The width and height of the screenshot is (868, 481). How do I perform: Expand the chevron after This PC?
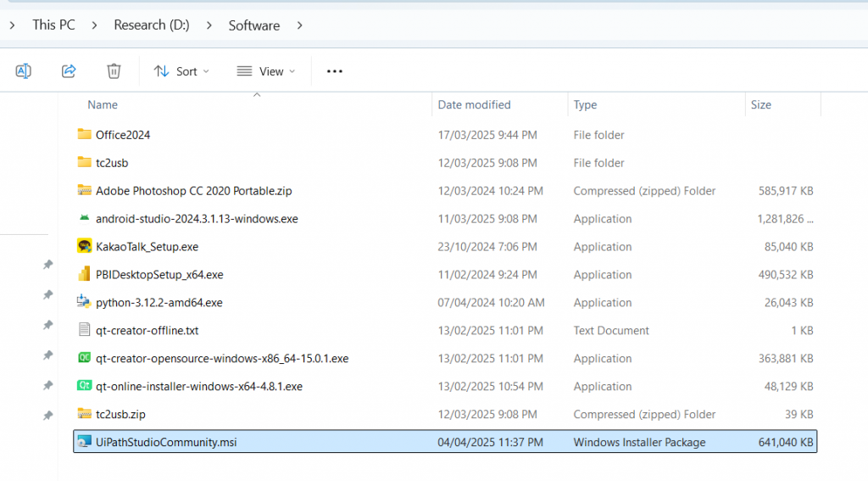click(95, 25)
